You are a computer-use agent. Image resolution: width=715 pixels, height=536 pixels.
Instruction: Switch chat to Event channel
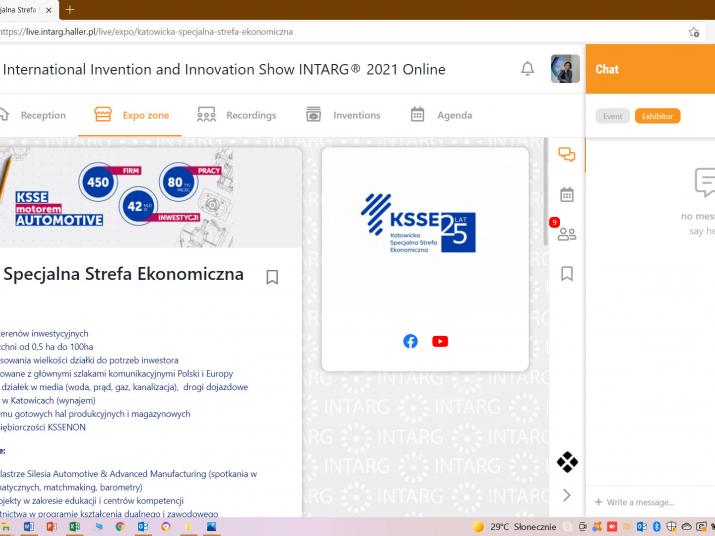point(612,116)
